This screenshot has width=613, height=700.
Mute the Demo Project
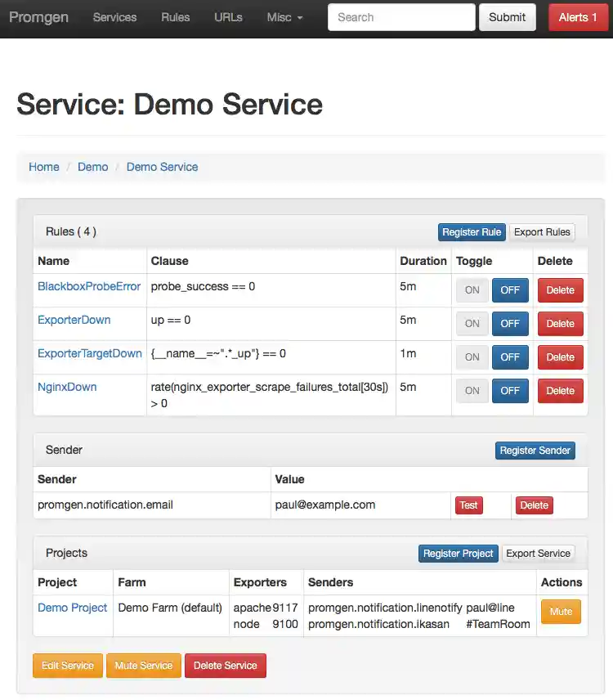pos(561,612)
